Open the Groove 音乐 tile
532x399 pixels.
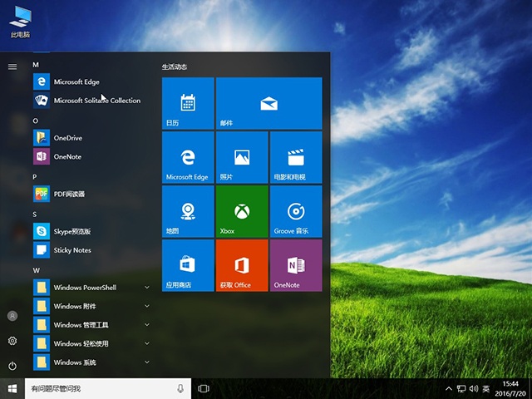tap(295, 211)
